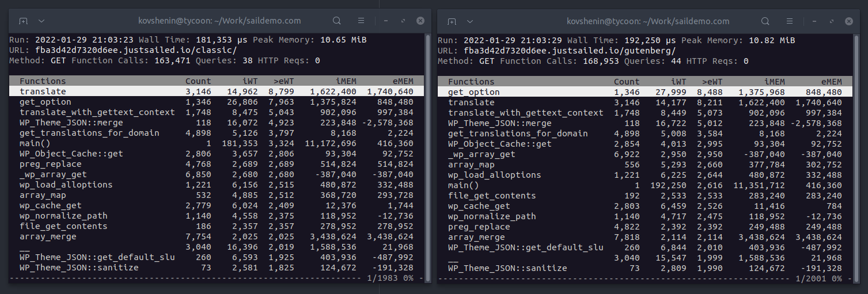868x294 pixels.
Task: Open hamburger menu in right terminal window
Action: 790,21
